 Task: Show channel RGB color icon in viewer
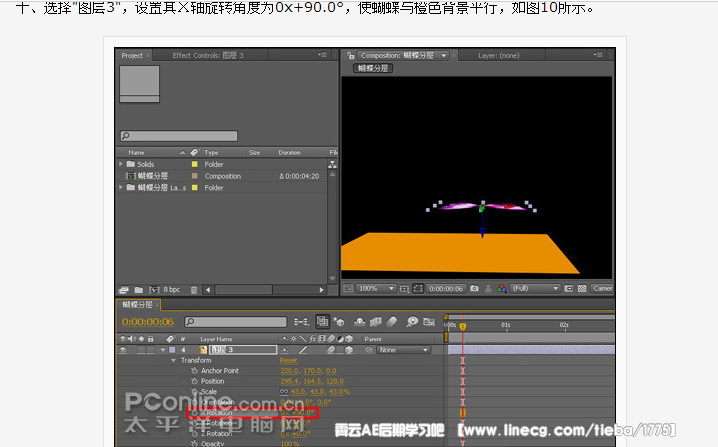tap(501, 289)
